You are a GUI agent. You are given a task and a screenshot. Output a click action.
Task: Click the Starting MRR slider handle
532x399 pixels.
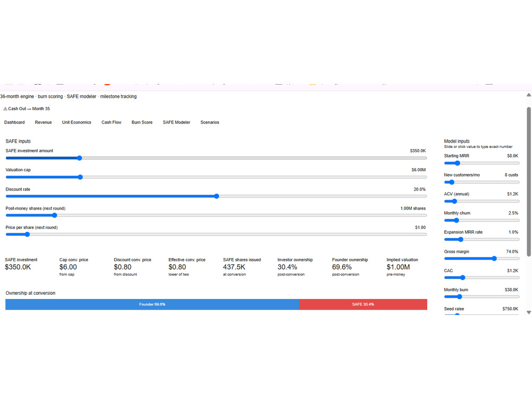[x=458, y=163]
